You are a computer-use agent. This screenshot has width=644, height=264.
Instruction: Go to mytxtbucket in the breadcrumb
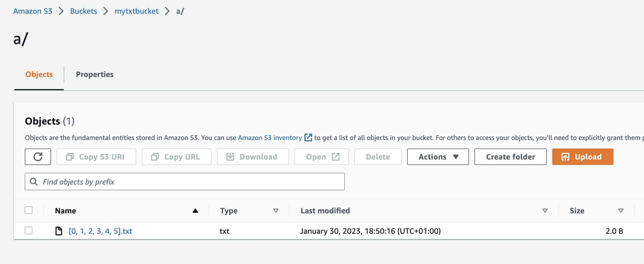pyautogui.click(x=137, y=11)
